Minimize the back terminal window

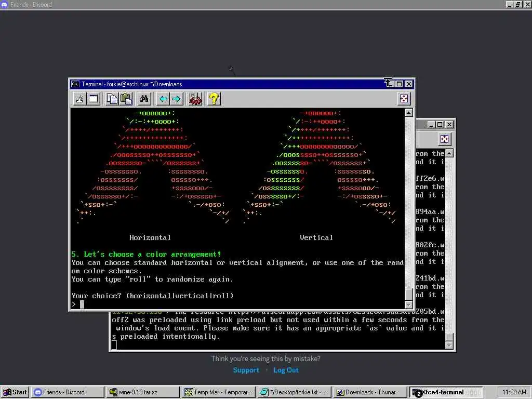[431, 125]
